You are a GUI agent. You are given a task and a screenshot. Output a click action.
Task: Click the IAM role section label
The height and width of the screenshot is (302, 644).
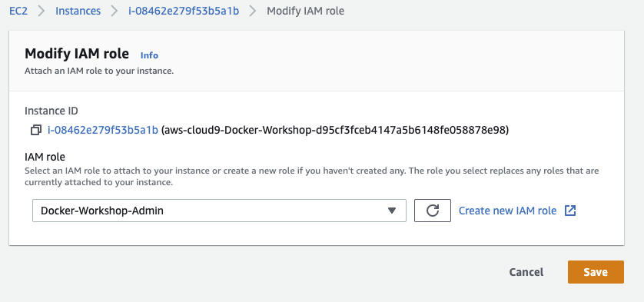click(45, 157)
